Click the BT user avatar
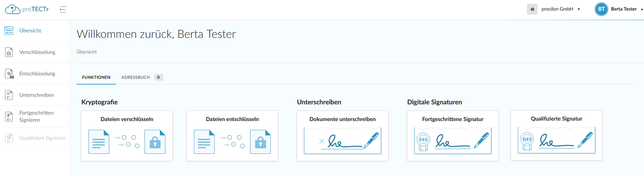Image resolution: width=644 pixels, height=176 pixels. point(601,9)
